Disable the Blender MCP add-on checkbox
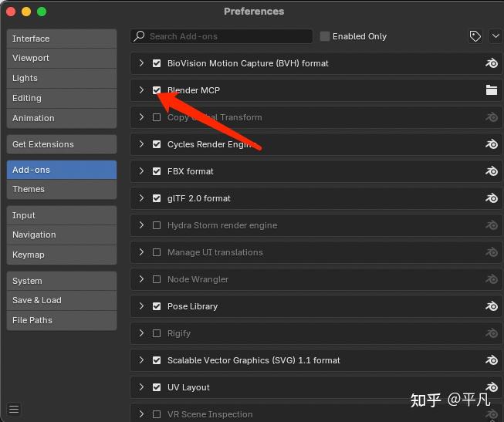The height and width of the screenshot is (422, 504). click(x=157, y=90)
